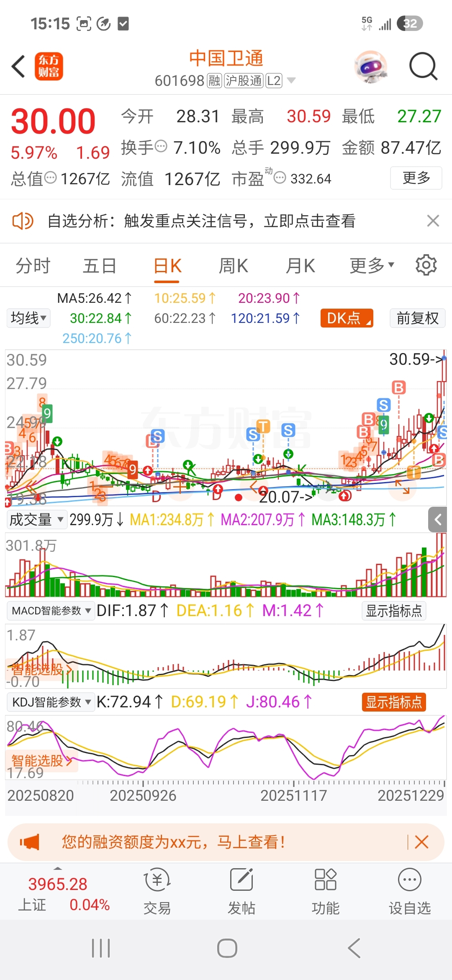
Task: Open MACD智能参数 dropdown
Action: pos(51,611)
